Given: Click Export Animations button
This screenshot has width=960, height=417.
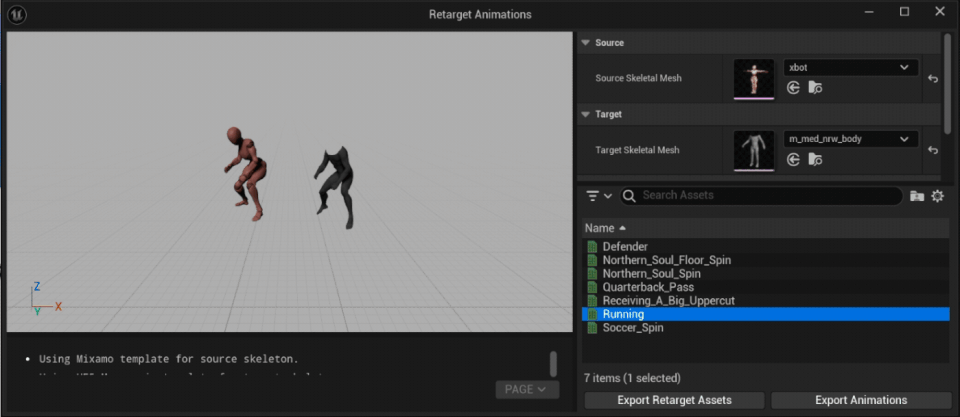Looking at the screenshot, I should (861, 400).
